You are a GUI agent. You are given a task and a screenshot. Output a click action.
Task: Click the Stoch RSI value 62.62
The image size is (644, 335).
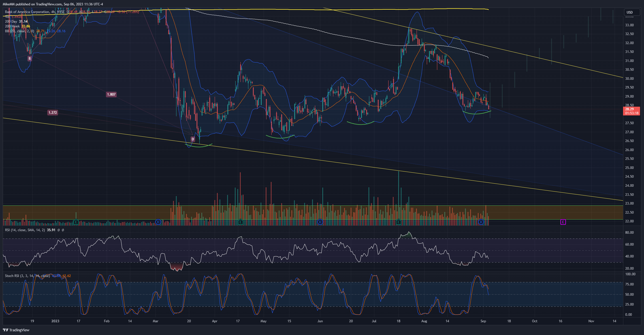click(x=67, y=276)
